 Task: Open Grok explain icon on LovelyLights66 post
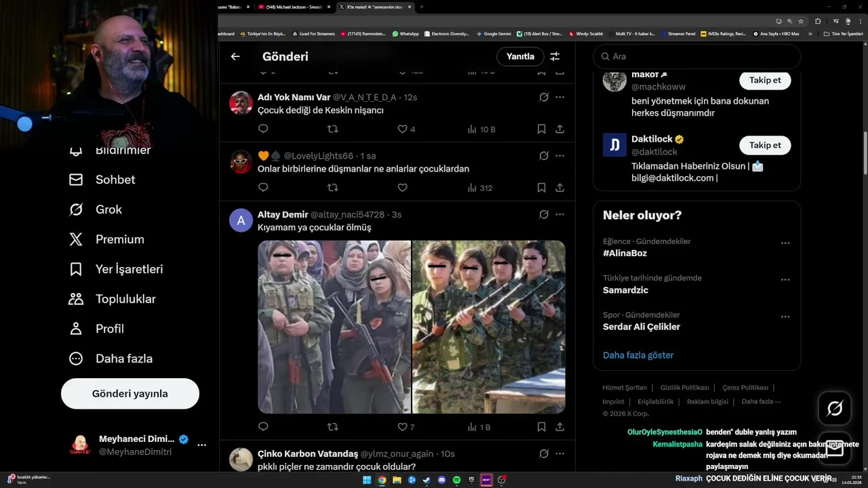[544, 156]
